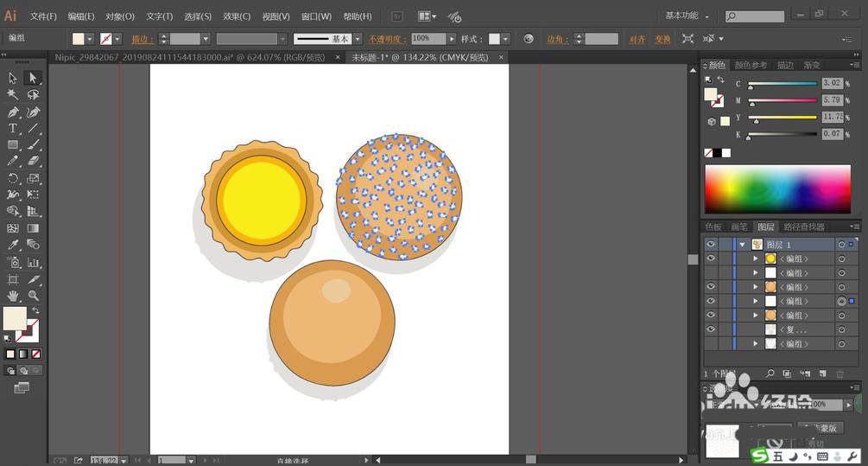Select the Scale tool
Viewport: 868px width, 466px height.
[x=33, y=178]
